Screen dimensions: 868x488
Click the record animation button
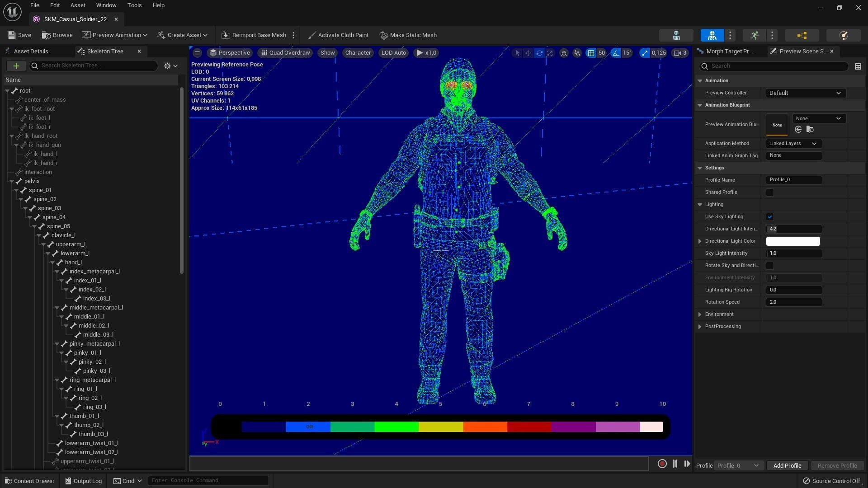click(x=662, y=464)
